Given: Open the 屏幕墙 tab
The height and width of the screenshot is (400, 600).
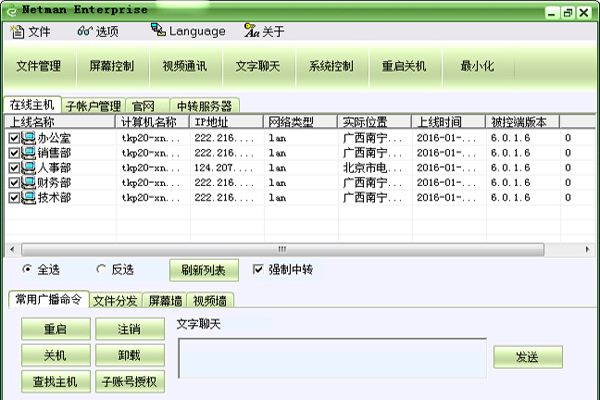Looking at the screenshot, I should click(165, 300).
